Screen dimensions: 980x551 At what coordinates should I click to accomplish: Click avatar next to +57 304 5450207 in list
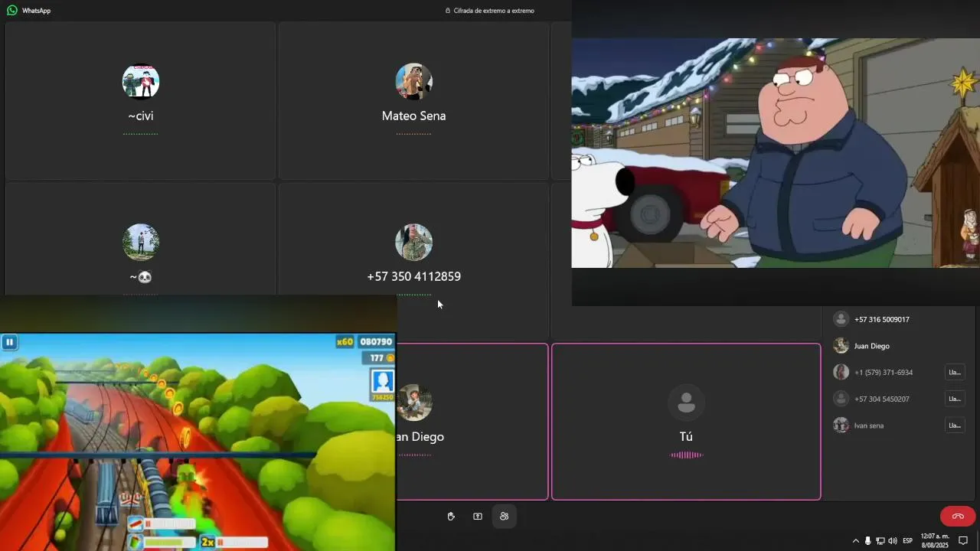(841, 399)
